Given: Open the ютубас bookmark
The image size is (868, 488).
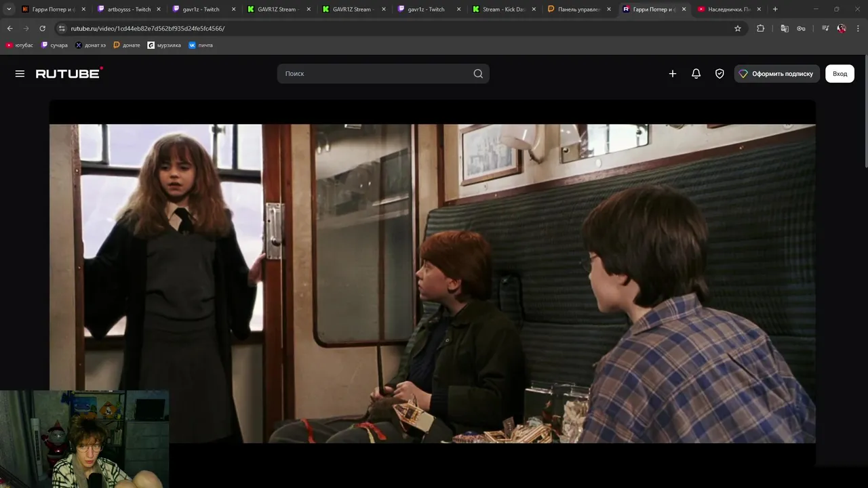Looking at the screenshot, I should 20,45.
